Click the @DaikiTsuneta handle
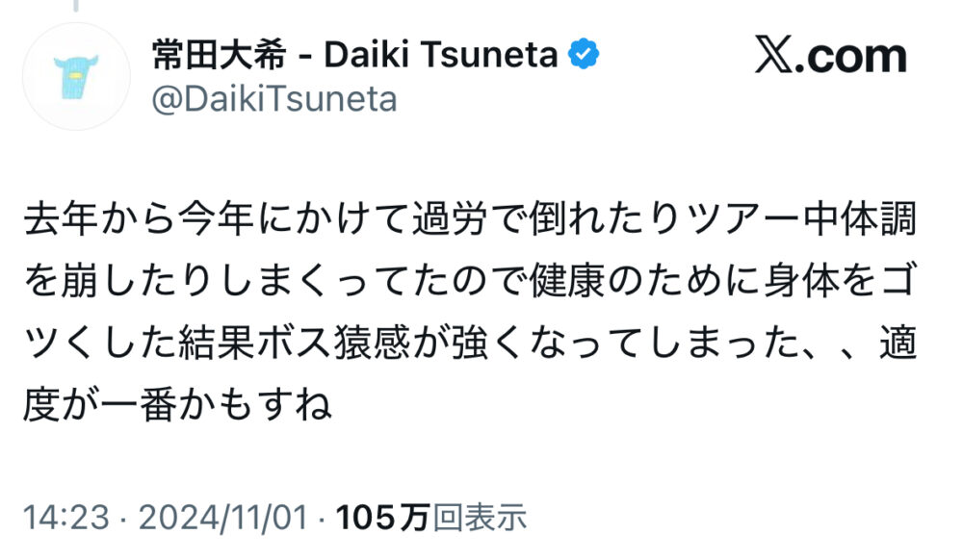 (273, 98)
